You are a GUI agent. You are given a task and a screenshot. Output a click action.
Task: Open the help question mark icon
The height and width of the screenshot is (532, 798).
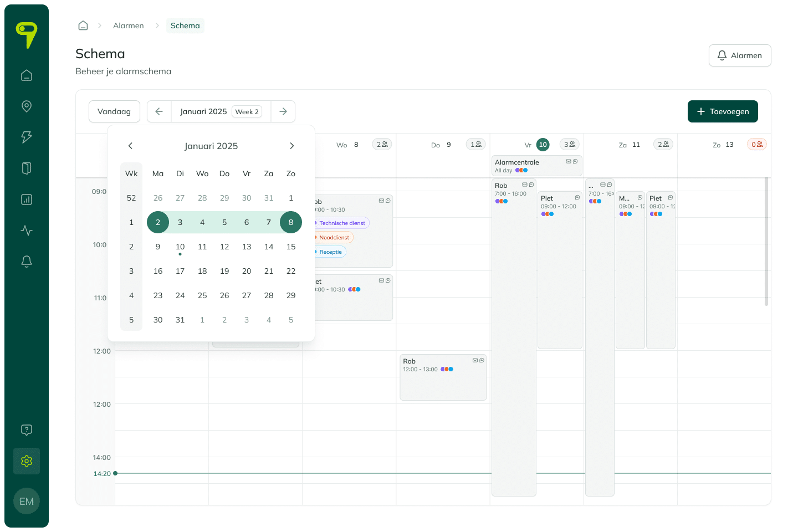pyautogui.click(x=27, y=430)
